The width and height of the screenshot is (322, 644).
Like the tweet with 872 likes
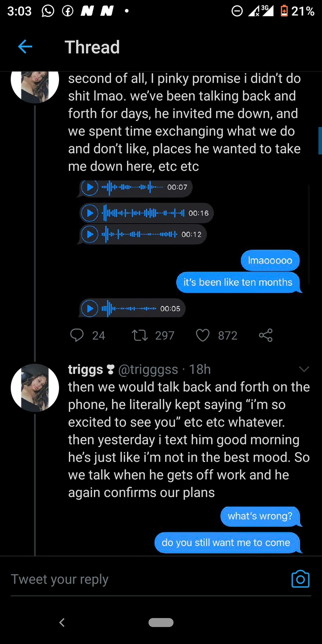pos(203,335)
